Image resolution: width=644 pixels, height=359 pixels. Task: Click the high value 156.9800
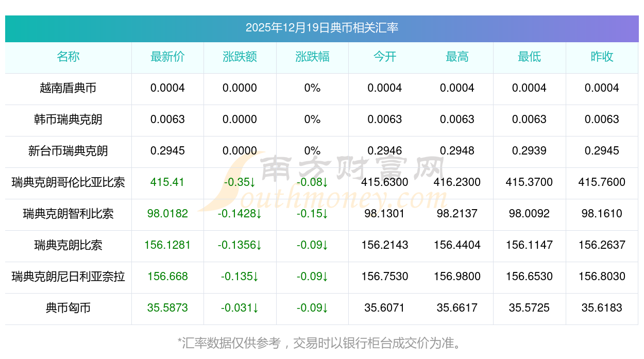(457, 277)
